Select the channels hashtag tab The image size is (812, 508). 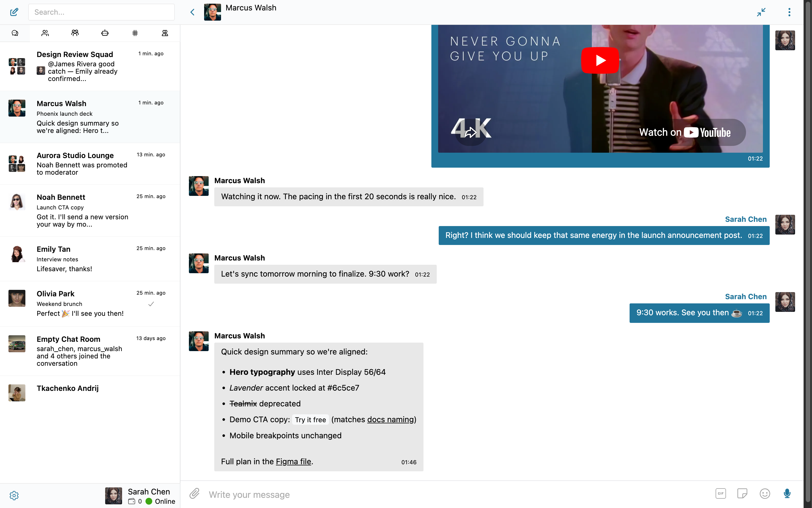point(135,33)
